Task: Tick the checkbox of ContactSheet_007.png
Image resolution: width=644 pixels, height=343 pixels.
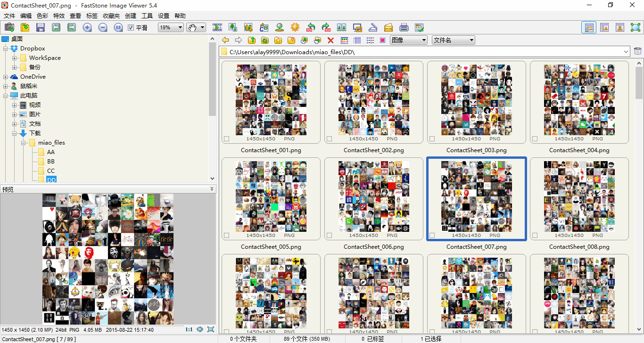Action: 432,236
